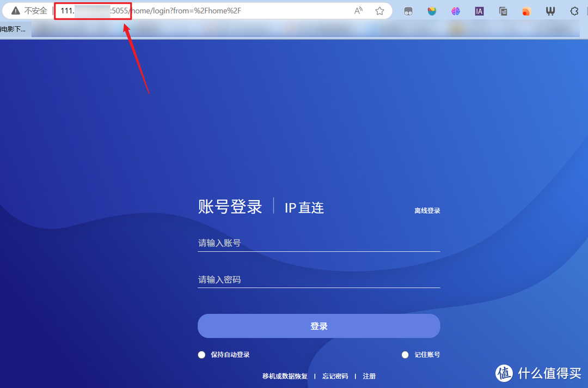Click the read-aloud A icon in address bar
The image size is (588, 388).
point(358,10)
